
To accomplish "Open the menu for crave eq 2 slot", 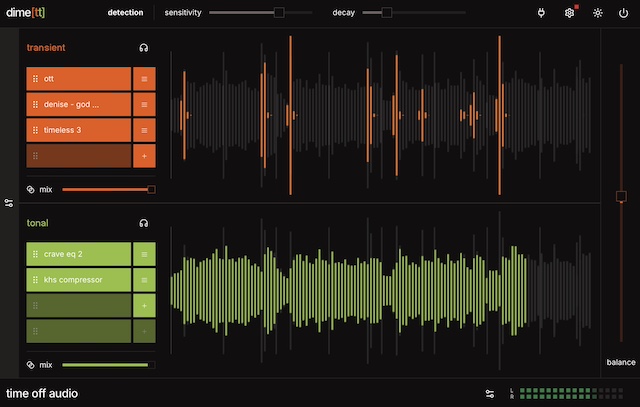I will click(144, 254).
